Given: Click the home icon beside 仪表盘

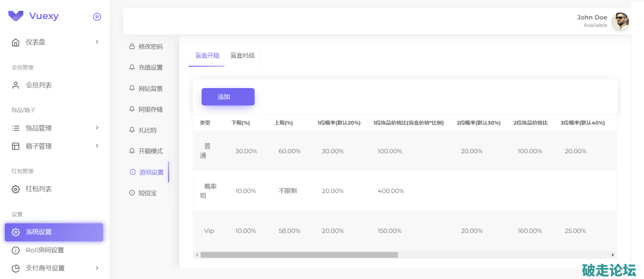Looking at the screenshot, I should pos(16,42).
